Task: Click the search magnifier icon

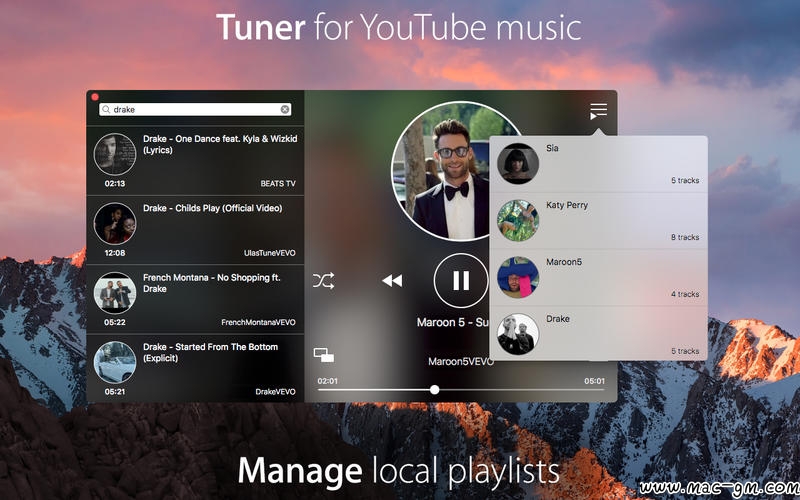Action: [x=106, y=109]
